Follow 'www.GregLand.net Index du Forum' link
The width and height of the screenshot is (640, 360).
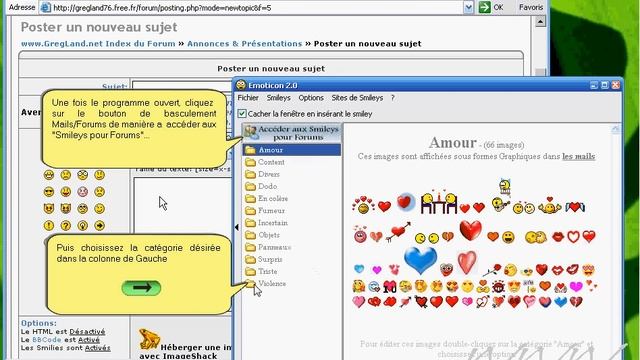(x=98, y=44)
